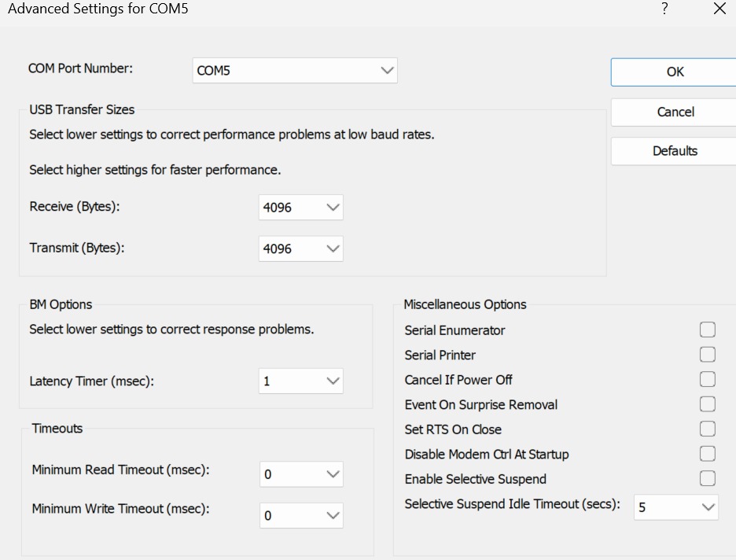The height and width of the screenshot is (560, 736).
Task: Enable Selective Suspend checkbox
Action: (708, 478)
